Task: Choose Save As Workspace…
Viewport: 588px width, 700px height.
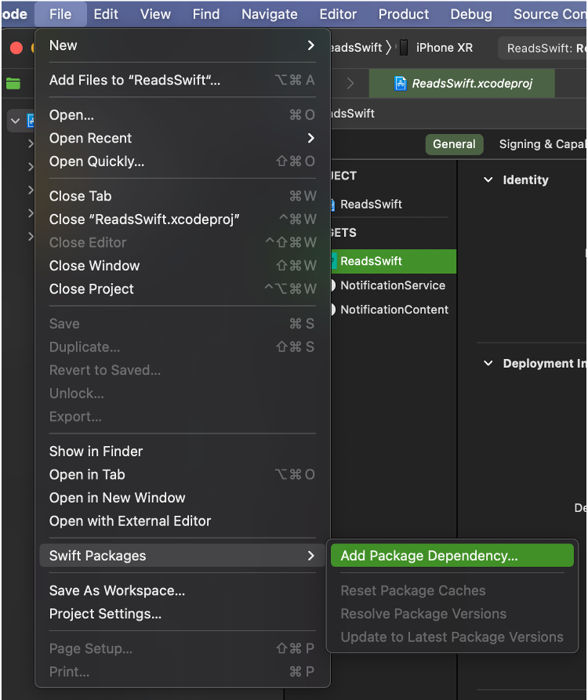Action: [182, 591]
